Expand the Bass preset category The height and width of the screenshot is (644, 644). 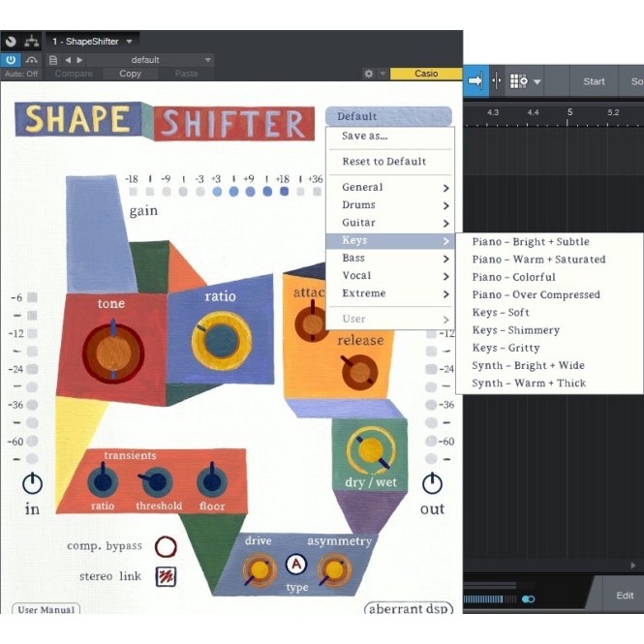[390, 258]
